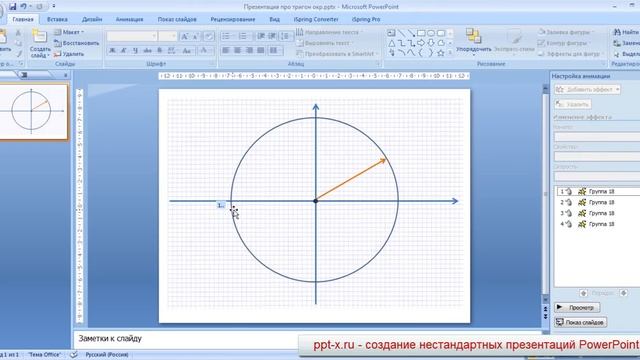This screenshot has height=360, width=640.
Task: Select the right block arrow shape
Action: tap(421, 43)
